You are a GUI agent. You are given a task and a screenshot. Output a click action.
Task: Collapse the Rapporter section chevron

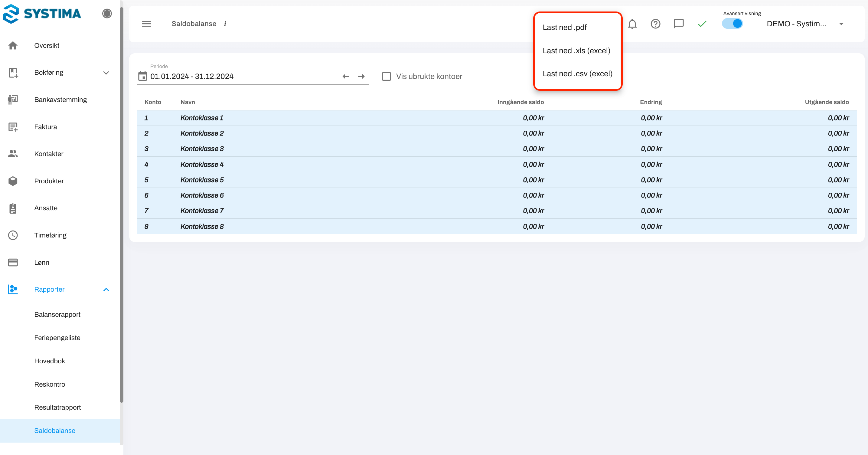pos(106,290)
